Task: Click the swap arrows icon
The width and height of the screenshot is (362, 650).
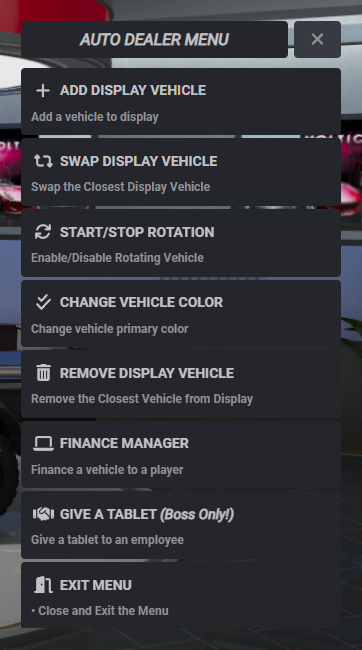Action: coord(43,161)
